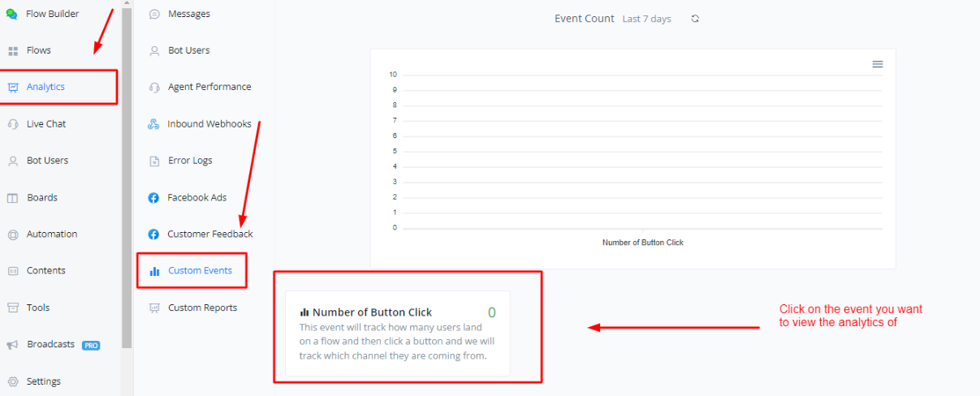The height and width of the screenshot is (396, 980).
Task: Open the Boards page
Action: (x=41, y=197)
